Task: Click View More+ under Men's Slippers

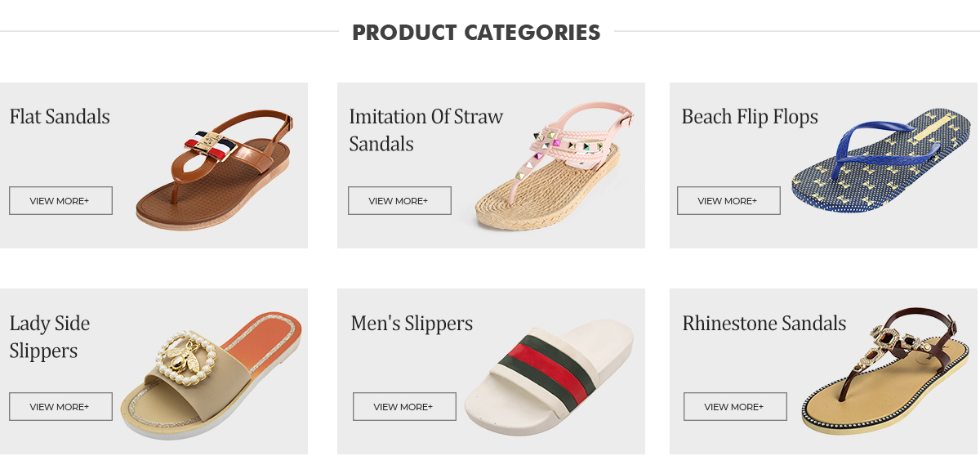Action: [404, 407]
